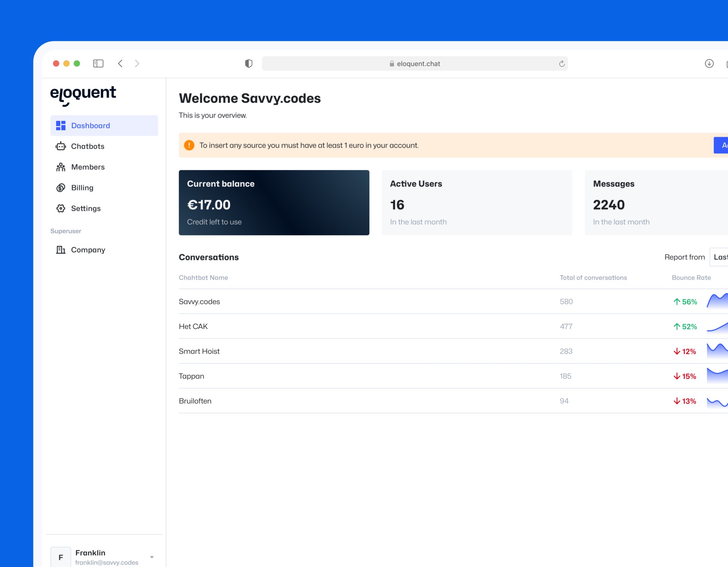Click the 580 conversations value
The height and width of the screenshot is (567, 728).
(x=566, y=302)
